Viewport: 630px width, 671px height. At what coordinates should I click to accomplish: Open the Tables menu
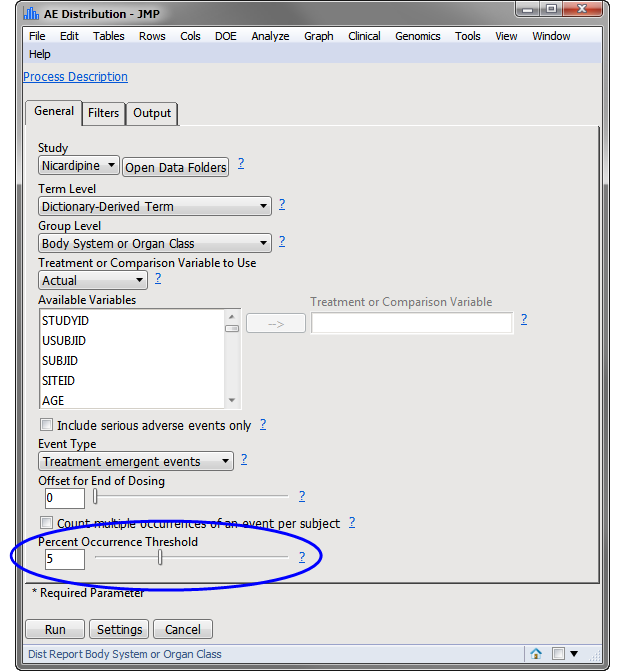pos(109,36)
